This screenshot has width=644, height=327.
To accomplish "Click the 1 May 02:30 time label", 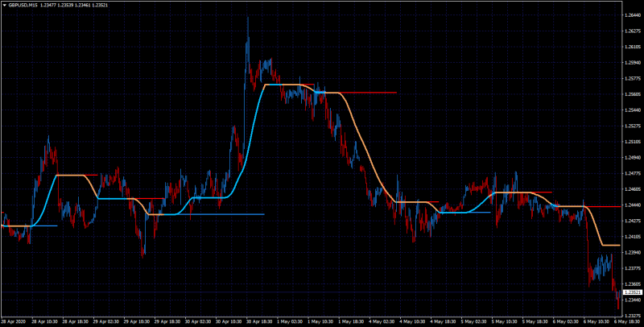I will [x=291, y=321].
